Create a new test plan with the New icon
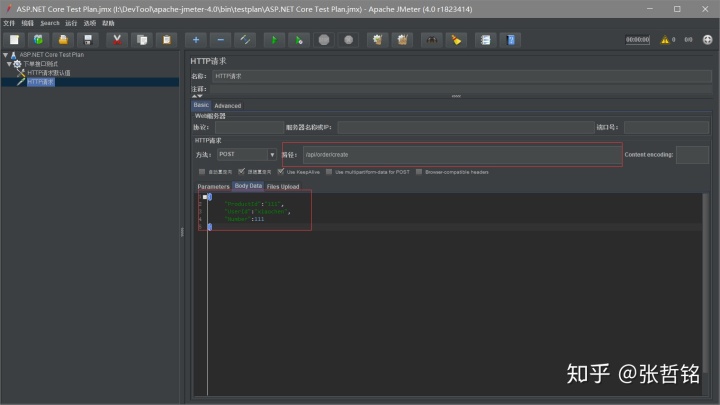Screen dimensions: 720x405 [x=14, y=40]
